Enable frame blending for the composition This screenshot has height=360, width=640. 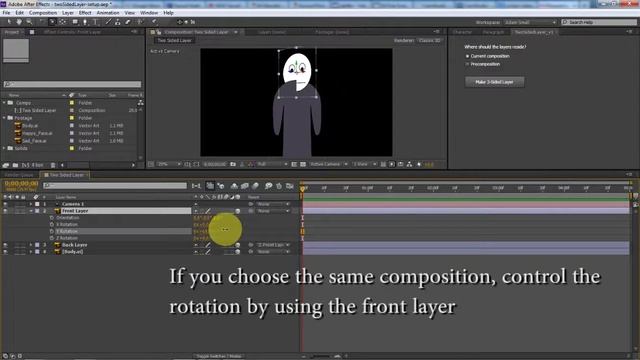click(244, 186)
